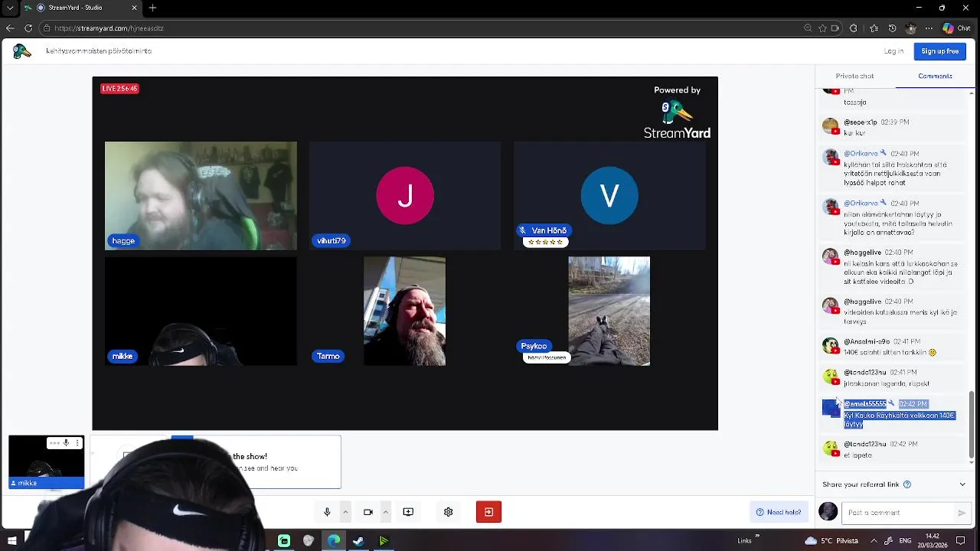The width and height of the screenshot is (980, 551).
Task: Click the ENG language indicator
Action: click(903, 541)
